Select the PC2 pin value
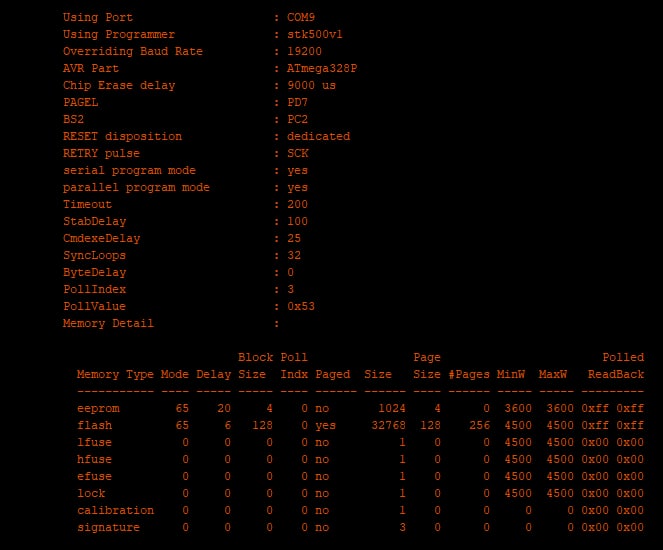 pos(297,119)
